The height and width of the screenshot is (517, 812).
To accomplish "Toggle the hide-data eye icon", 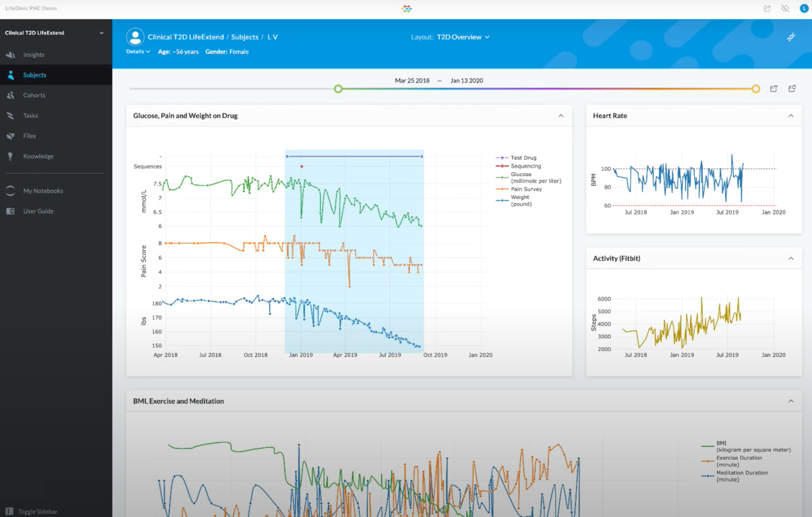I will 785,8.
